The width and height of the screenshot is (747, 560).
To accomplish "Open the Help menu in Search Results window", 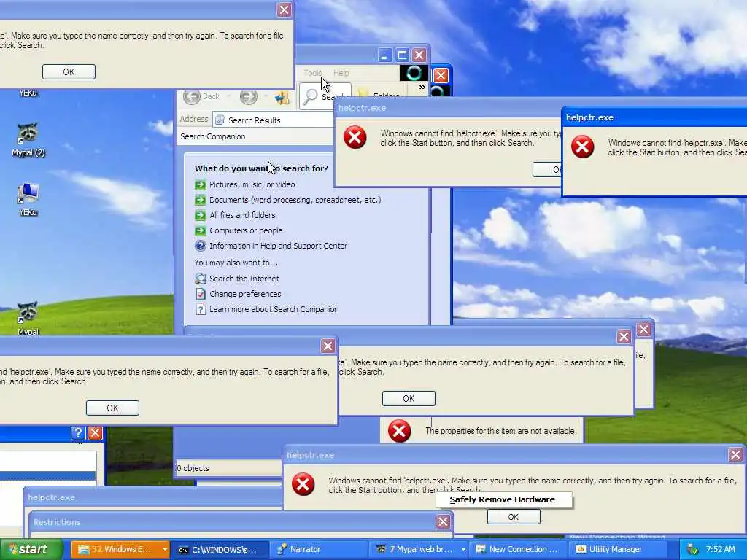I will (341, 73).
